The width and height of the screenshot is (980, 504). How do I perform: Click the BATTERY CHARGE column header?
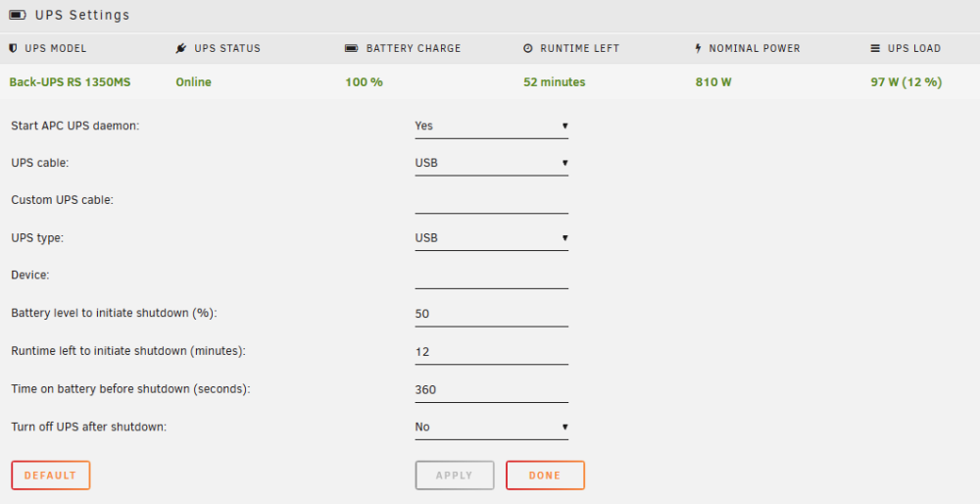(414, 48)
